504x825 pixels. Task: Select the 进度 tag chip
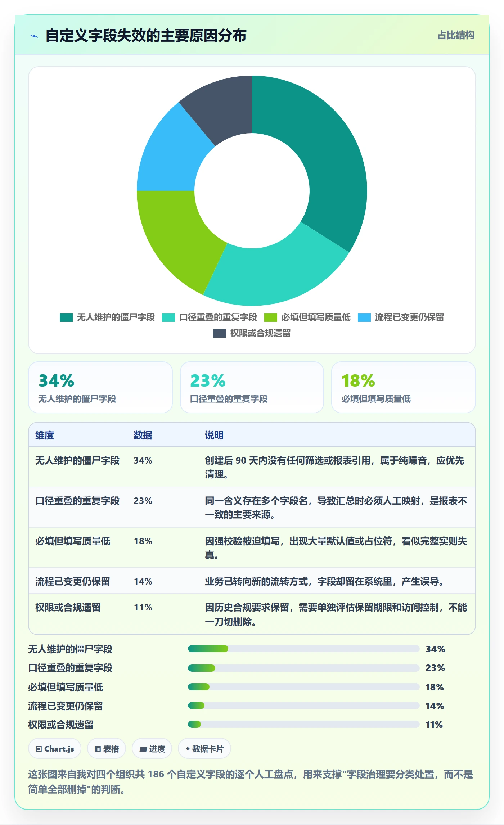tap(152, 749)
